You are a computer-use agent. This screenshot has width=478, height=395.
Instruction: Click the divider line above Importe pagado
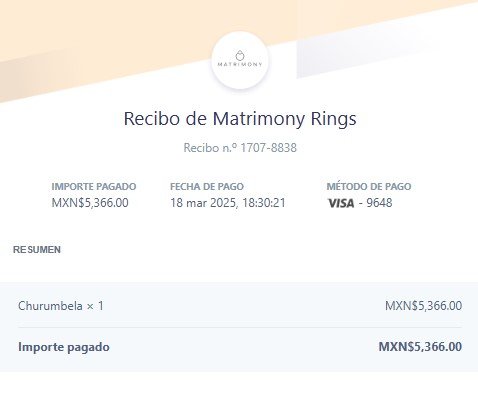click(240, 327)
